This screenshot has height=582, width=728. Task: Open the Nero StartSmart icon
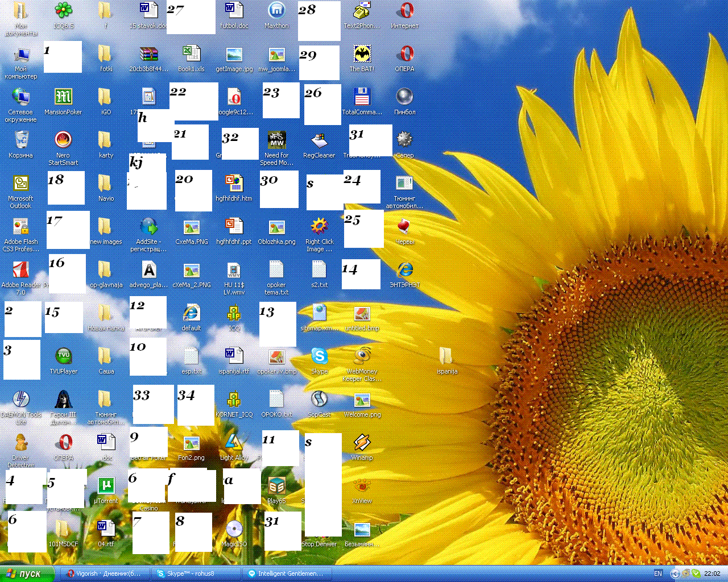pyautogui.click(x=63, y=141)
